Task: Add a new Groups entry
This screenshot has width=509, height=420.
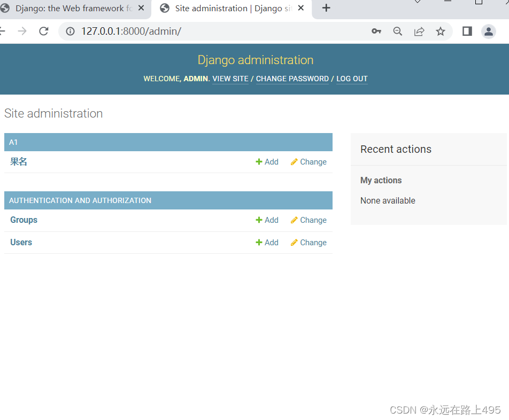Action: (267, 220)
